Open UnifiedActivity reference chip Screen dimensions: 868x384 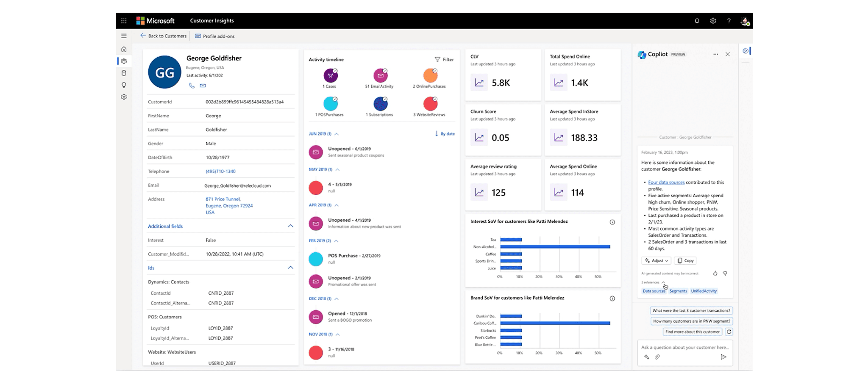(x=704, y=291)
